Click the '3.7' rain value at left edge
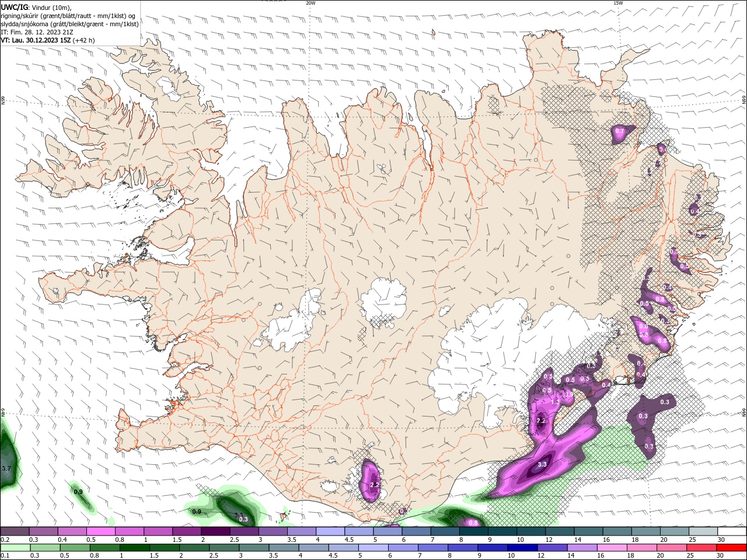This screenshot has height=560, width=747. 6,468
